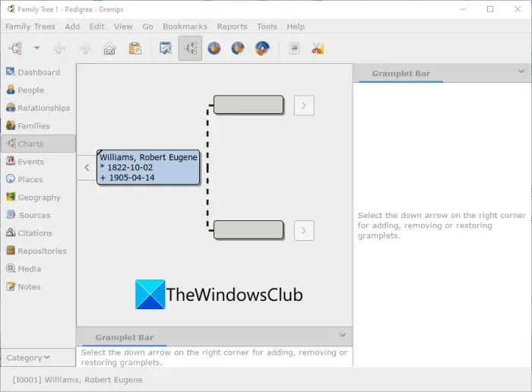Click right arrow beside lower parent box
This screenshot has width=532, height=392.
click(304, 231)
